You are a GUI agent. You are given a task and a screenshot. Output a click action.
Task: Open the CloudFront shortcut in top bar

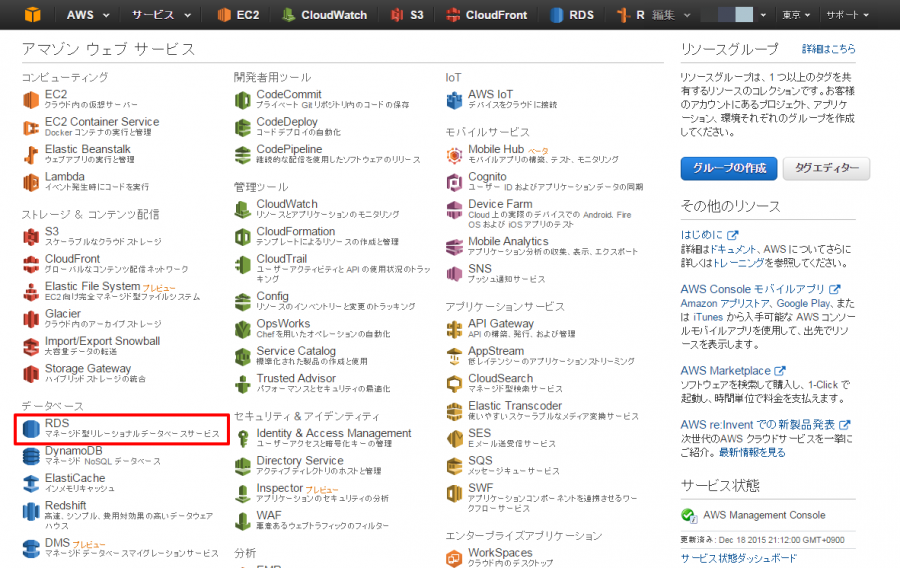click(487, 15)
